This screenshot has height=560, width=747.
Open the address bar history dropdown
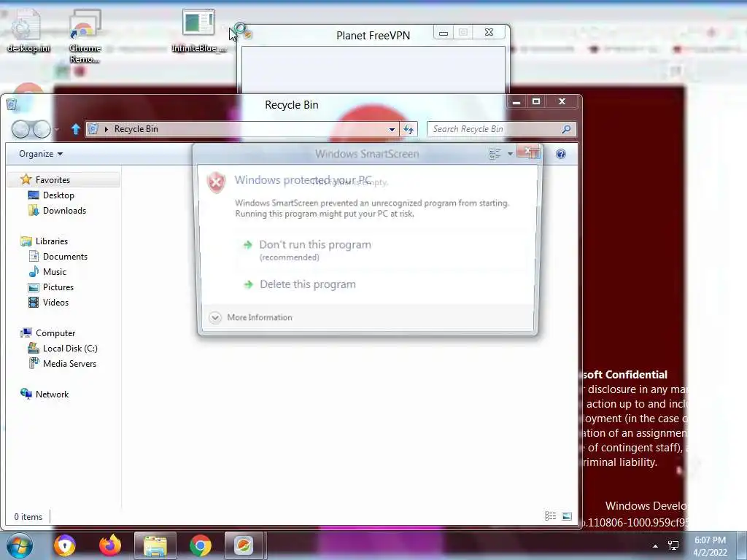(392, 129)
